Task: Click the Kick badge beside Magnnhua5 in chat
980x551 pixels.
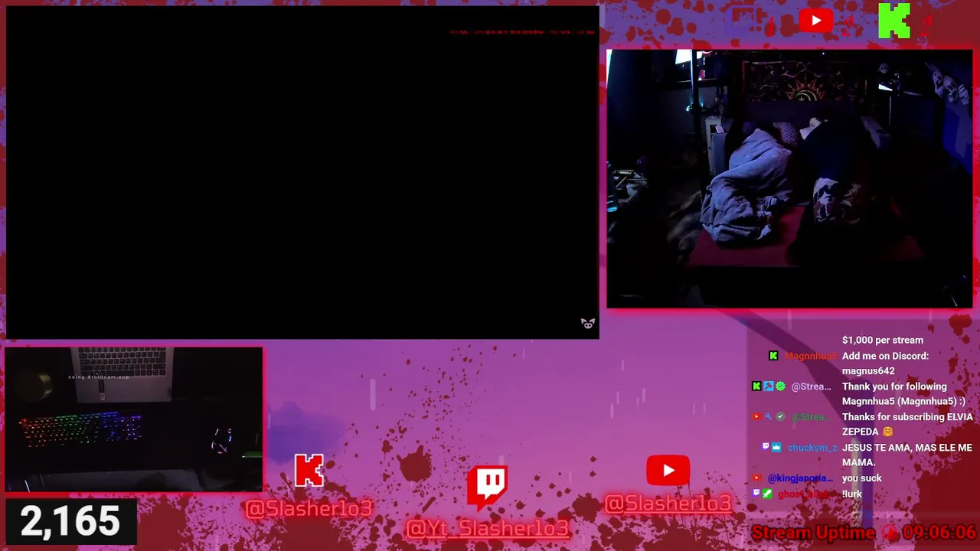Action: pos(773,356)
